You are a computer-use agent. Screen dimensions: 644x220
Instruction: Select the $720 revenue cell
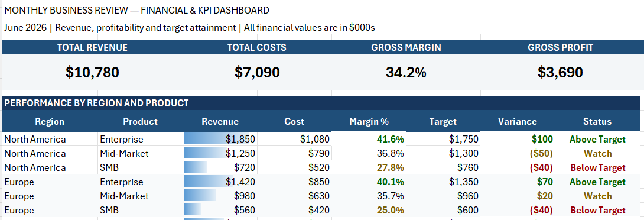(220, 167)
